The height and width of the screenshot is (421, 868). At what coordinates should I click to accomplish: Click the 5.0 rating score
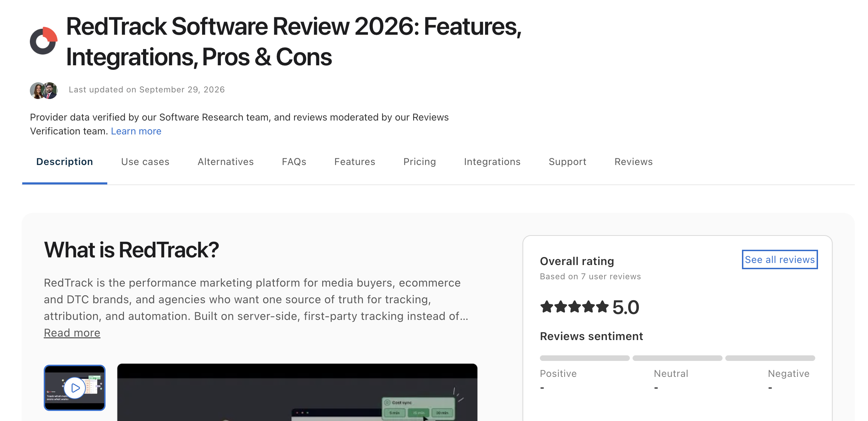pyautogui.click(x=626, y=307)
